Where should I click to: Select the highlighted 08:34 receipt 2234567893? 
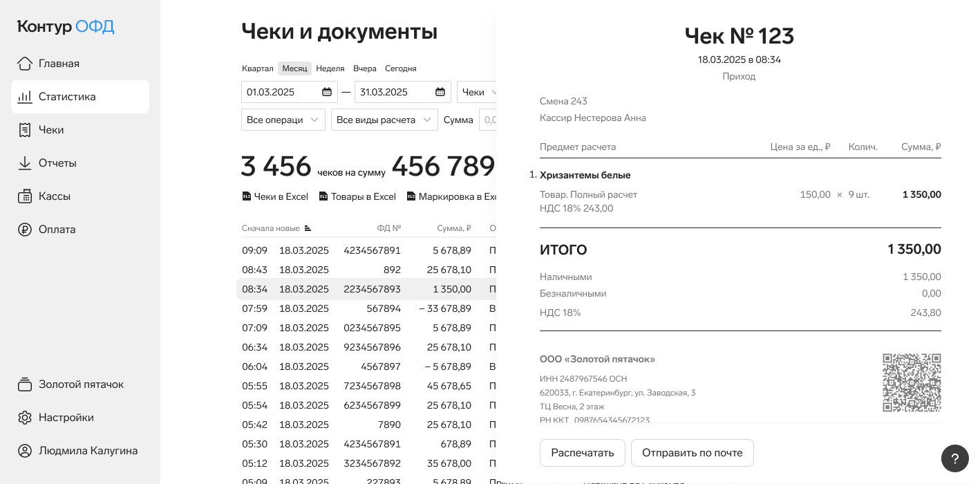tap(366, 289)
